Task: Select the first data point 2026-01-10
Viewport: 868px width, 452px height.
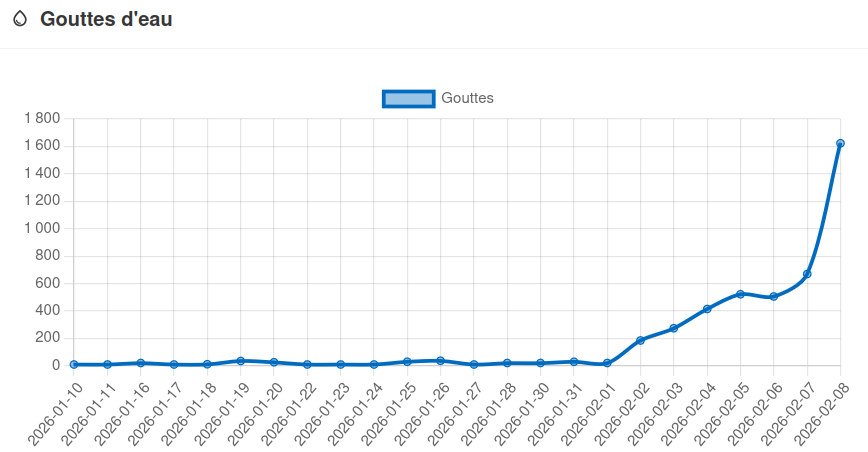Action: point(74,364)
